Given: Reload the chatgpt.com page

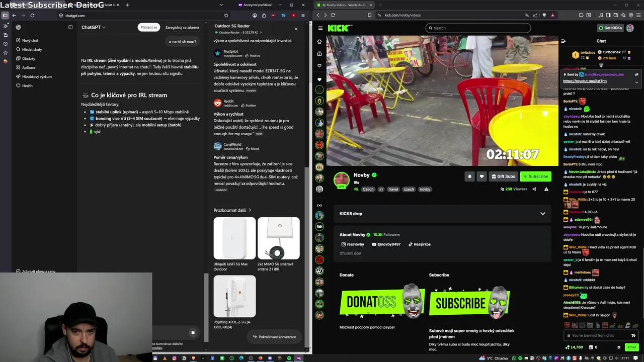Looking at the screenshot, I should [x=32, y=16].
